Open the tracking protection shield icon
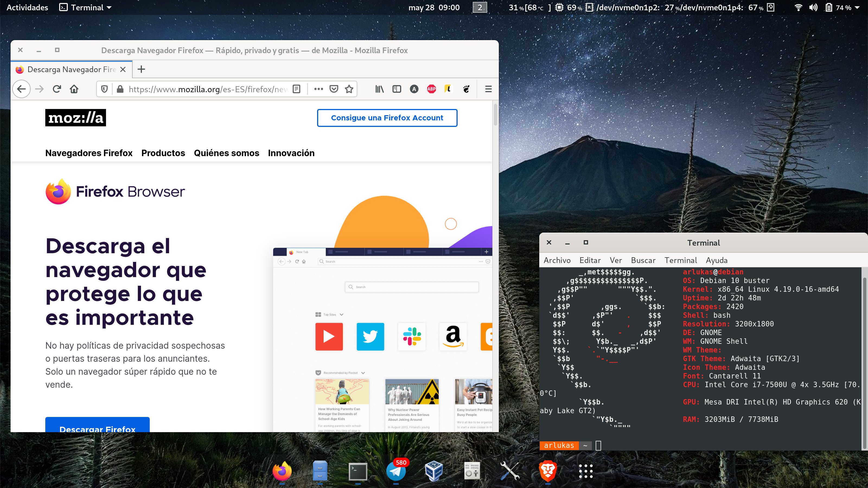The image size is (868, 488). coord(104,89)
